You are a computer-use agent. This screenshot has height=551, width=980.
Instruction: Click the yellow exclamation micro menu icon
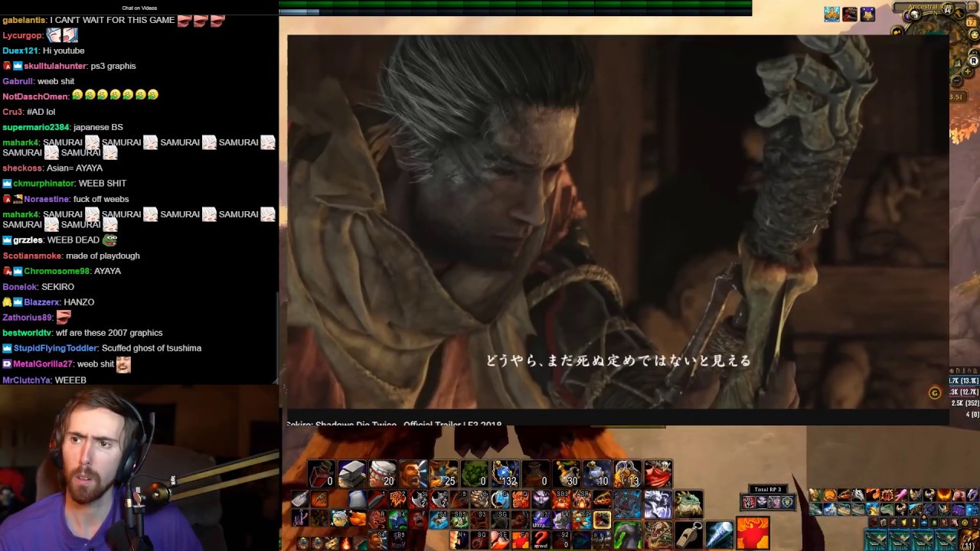tap(914, 523)
